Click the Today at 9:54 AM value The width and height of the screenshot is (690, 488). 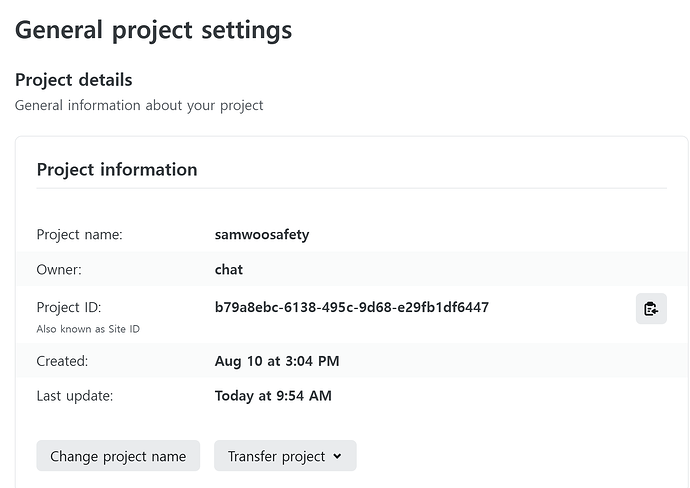(273, 396)
